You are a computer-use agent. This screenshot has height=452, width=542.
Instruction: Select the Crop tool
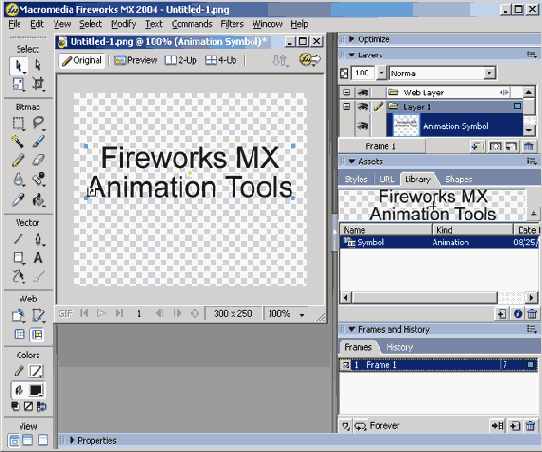pos(38,84)
